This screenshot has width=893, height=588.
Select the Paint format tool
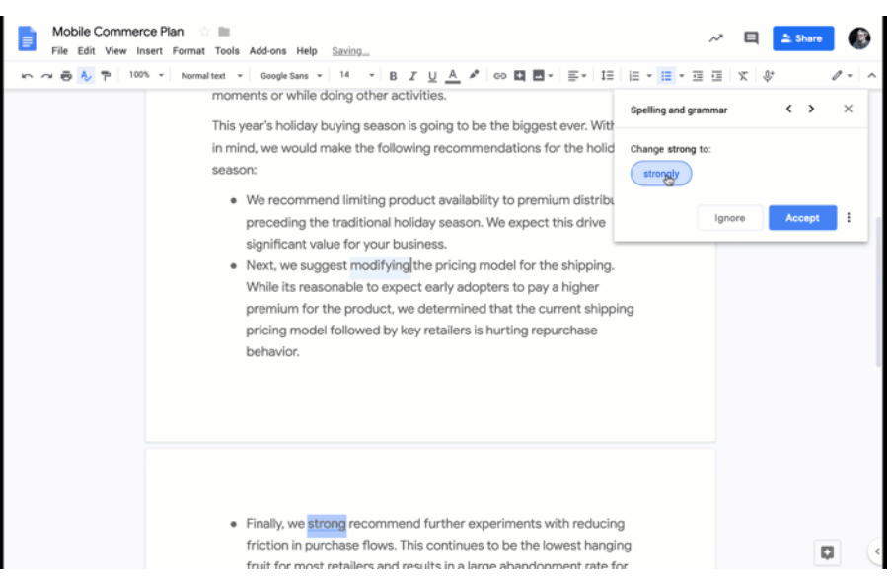pyautogui.click(x=106, y=76)
